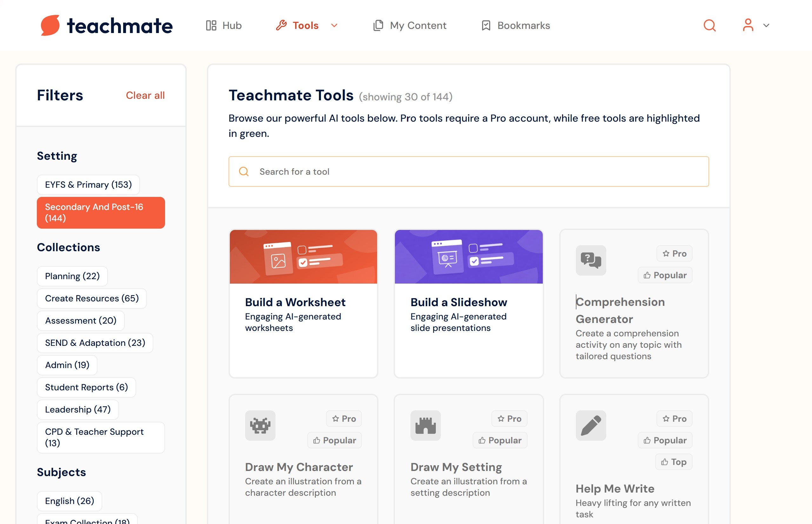Click the Clear all filters link

point(145,95)
